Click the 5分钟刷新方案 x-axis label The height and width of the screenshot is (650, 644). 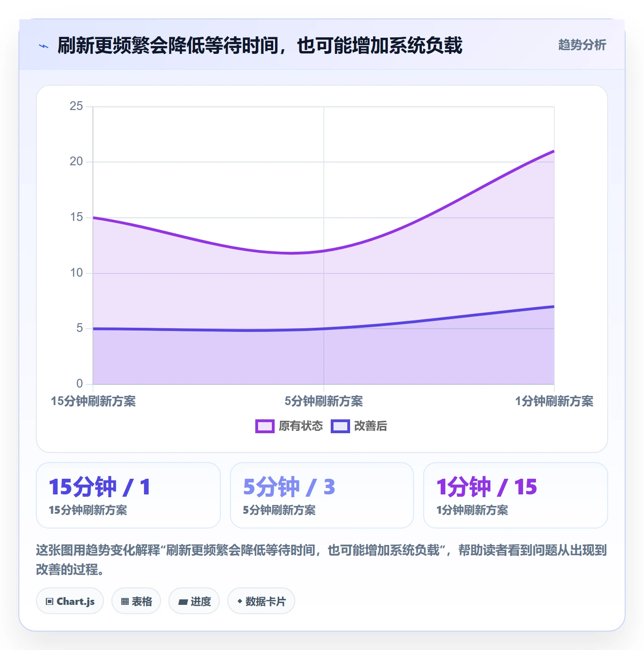pos(324,401)
